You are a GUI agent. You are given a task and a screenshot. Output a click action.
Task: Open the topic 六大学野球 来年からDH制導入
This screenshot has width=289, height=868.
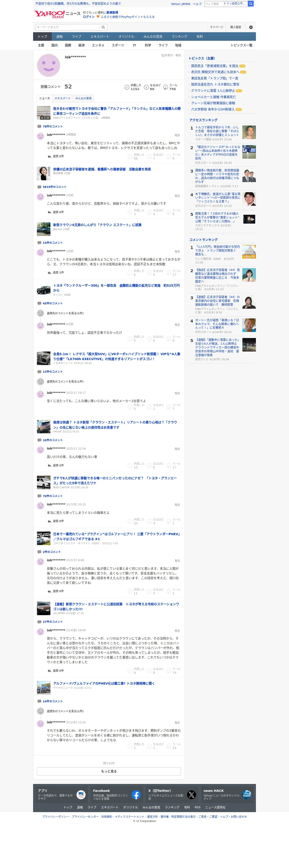[213, 110]
